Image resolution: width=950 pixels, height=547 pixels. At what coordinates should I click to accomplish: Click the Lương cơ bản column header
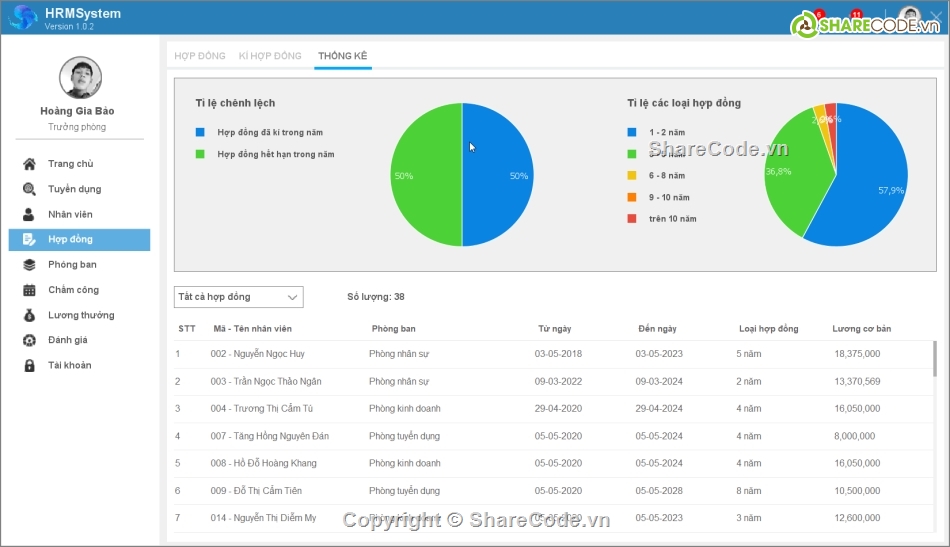[861, 329]
